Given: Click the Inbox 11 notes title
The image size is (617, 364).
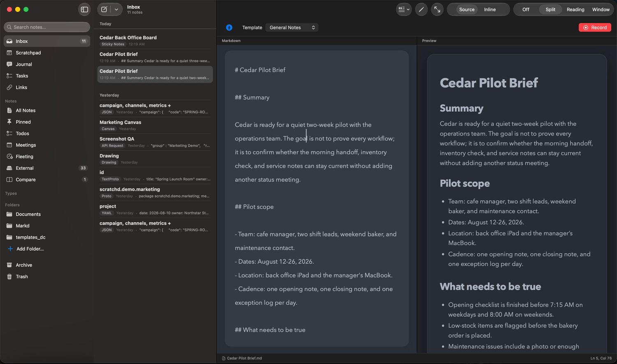Looking at the screenshot, I should (135, 9).
